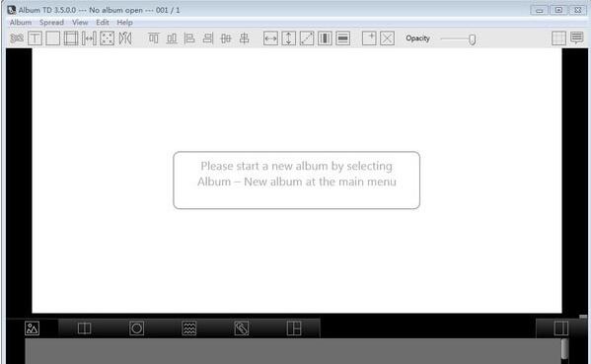This screenshot has height=364, width=591.
Task: Switch to the circle shapes tab
Action: coord(136,328)
